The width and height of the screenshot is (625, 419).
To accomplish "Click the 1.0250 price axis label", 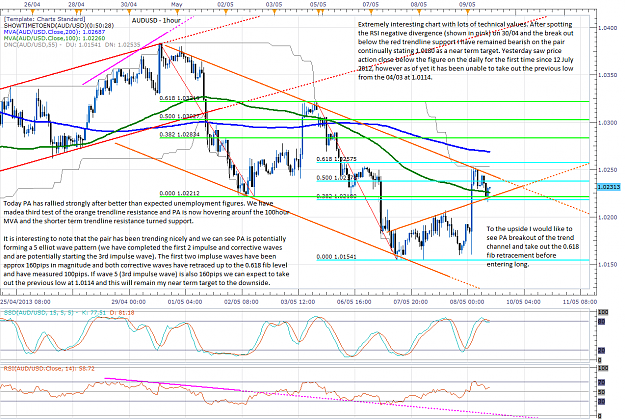I will click(608, 170).
